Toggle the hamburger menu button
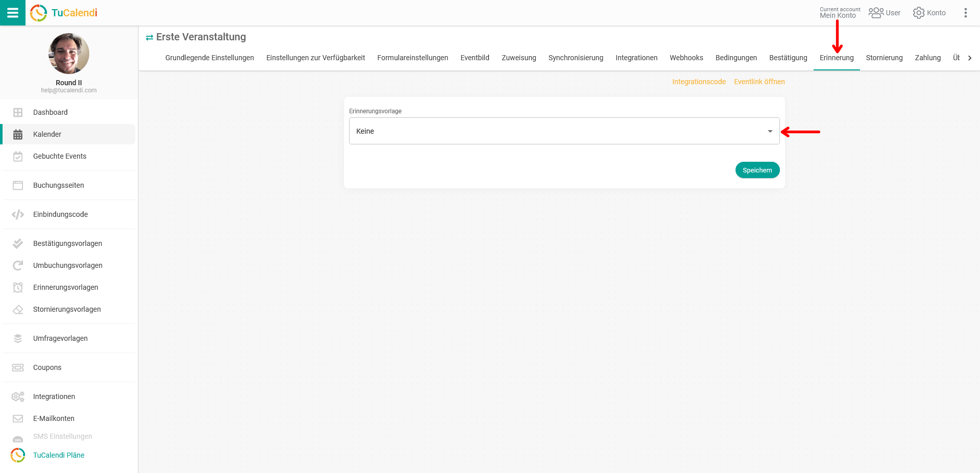The width and height of the screenshot is (980, 473). [x=13, y=13]
